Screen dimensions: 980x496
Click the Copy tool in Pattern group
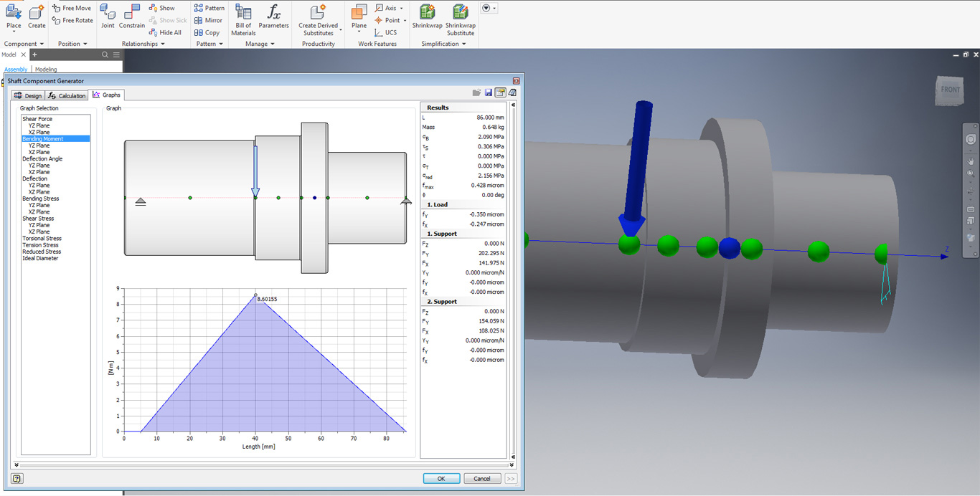point(207,32)
